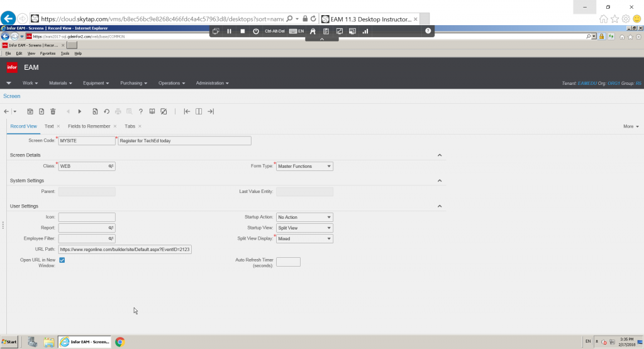The height and width of the screenshot is (349, 644).
Task: Close the Text tab
Action: tap(58, 126)
